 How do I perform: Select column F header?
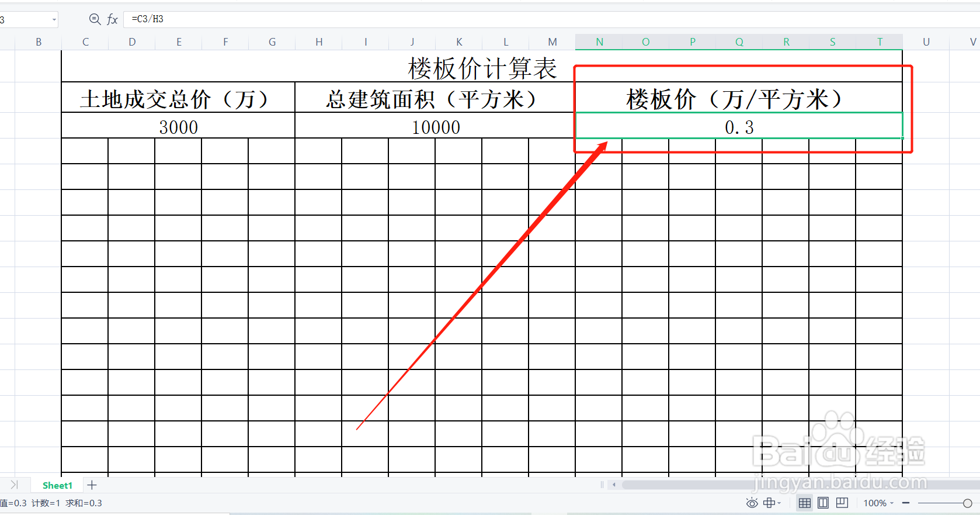(225, 42)
